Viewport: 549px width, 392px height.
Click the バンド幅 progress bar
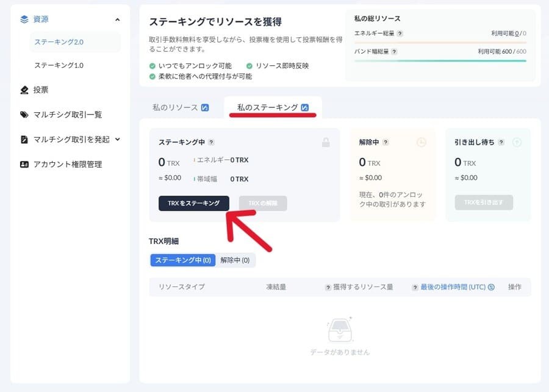440,60
